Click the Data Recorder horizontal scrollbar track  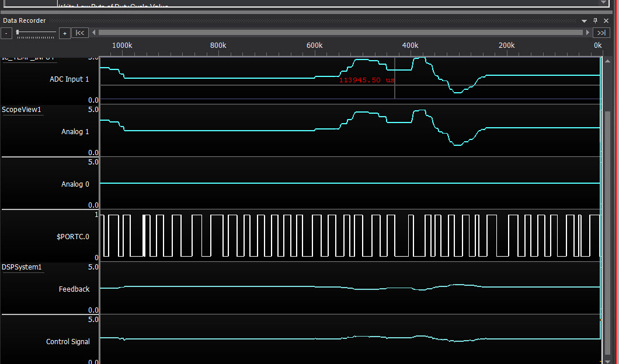click(x=340, y=33)
